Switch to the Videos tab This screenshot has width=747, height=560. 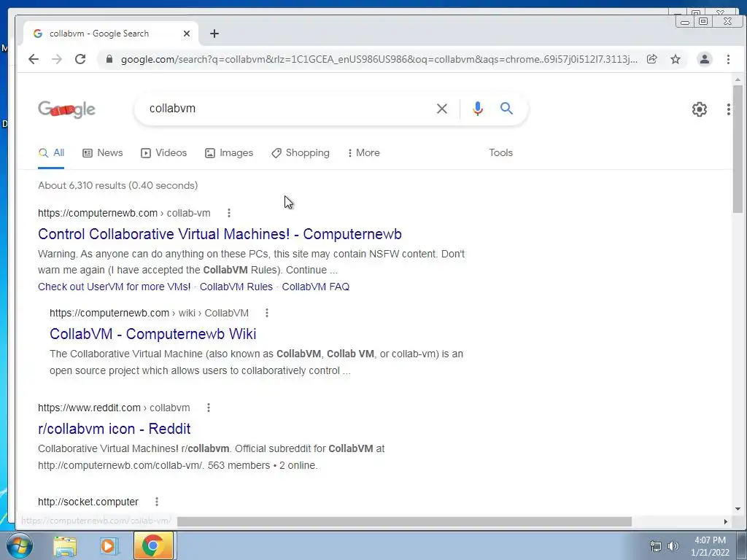(163, 153)
